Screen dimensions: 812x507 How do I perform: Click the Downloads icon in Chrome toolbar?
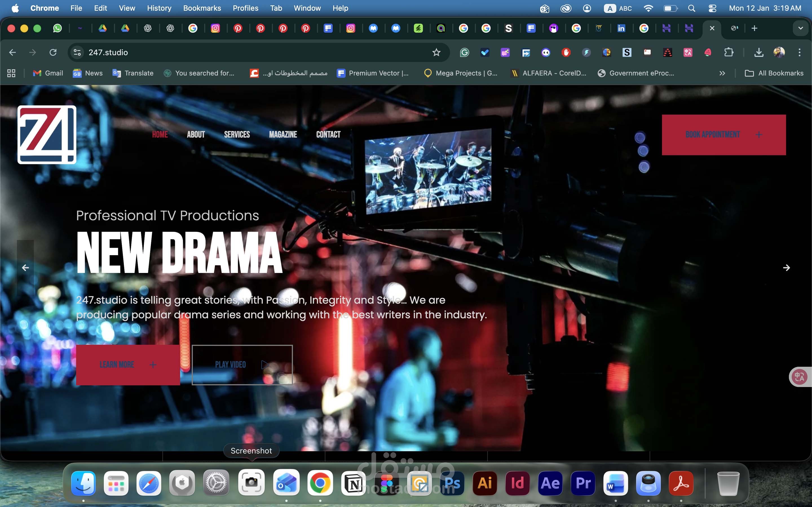click(759, 52)
